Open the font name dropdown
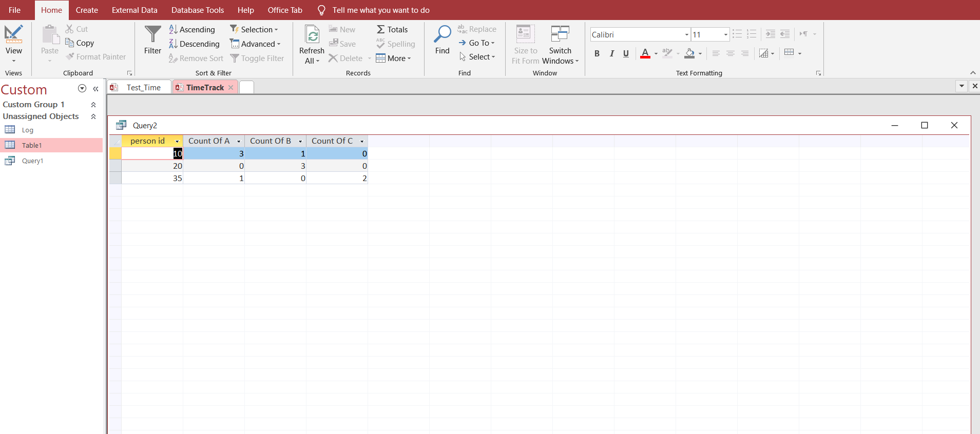The height and width of the screenshot is (434, 980). point(686,35)
